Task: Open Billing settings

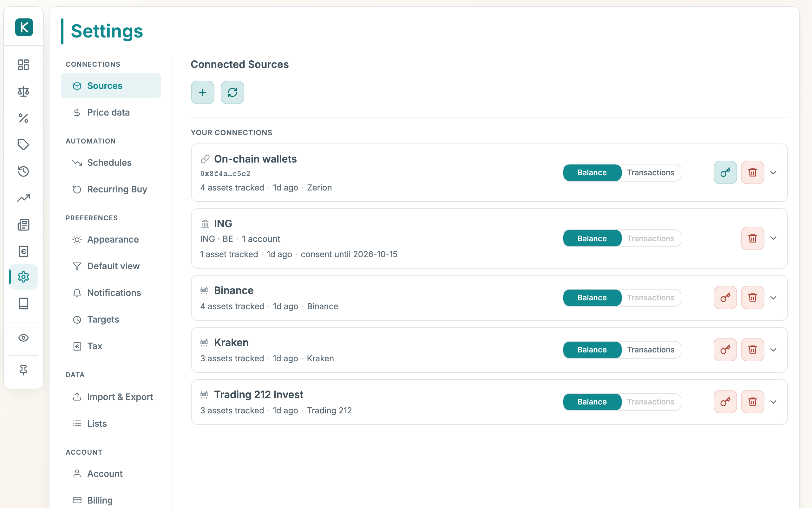Action: pos(111,500)
